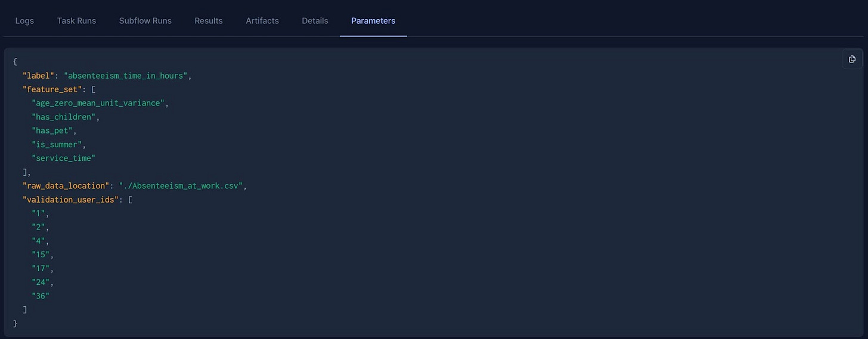Click the "raw_data_location" key
This screenshot has width=868, height=339.
tap(66, 186)
